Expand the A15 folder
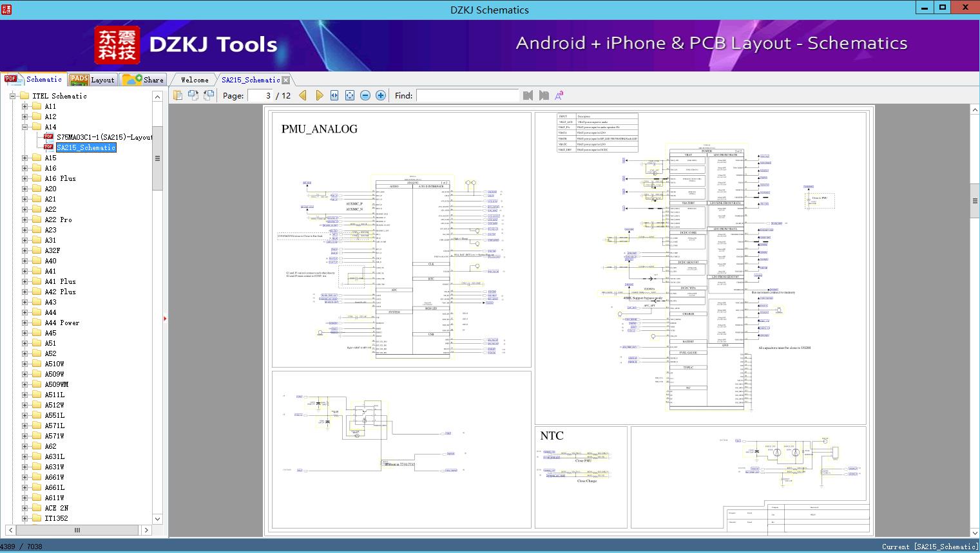Viewport: 980px width, 553px height. click(25, 158)
